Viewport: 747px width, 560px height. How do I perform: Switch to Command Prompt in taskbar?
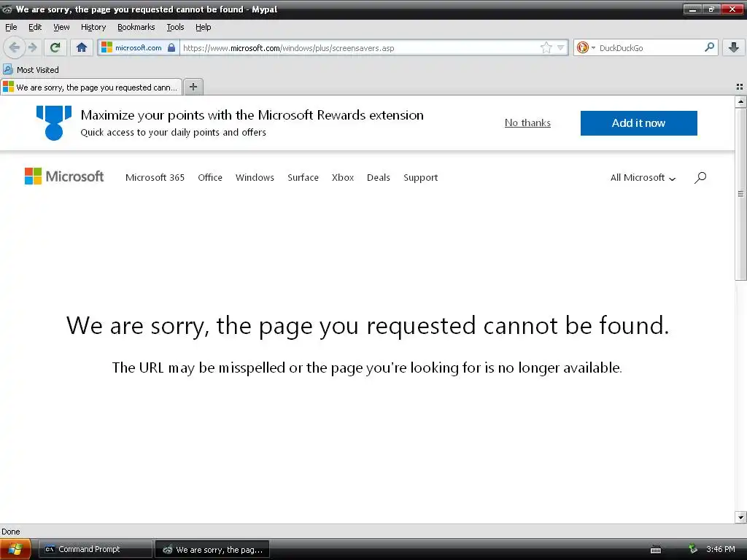[x=96, y=549]
